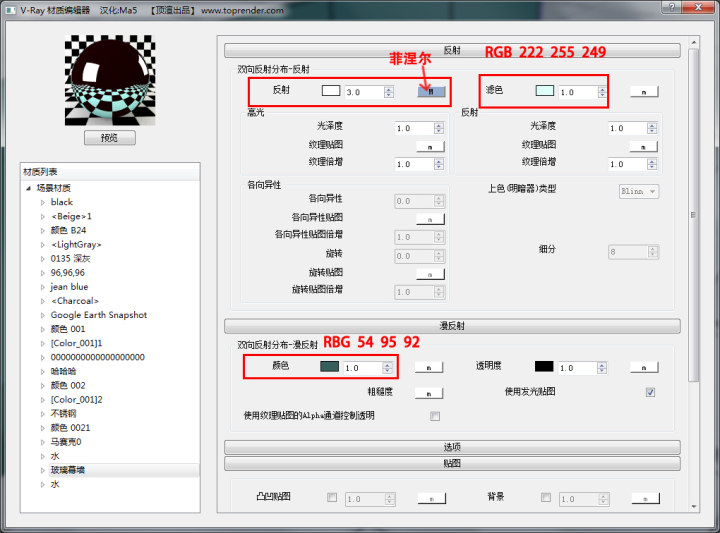Click the right panel vertical scrollbar
The image size is (720, 533).
coord(693,215)
